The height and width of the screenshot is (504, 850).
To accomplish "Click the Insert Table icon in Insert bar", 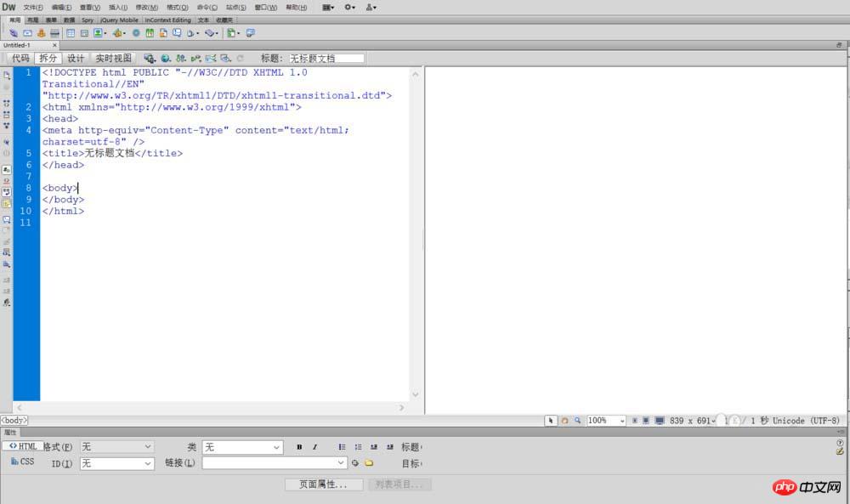I will [71, 33].
